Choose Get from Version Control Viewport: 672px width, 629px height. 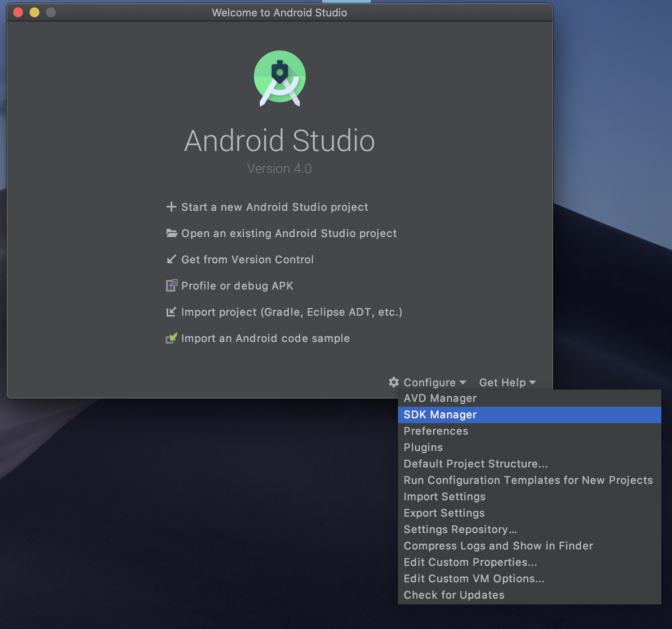[247, 260]
